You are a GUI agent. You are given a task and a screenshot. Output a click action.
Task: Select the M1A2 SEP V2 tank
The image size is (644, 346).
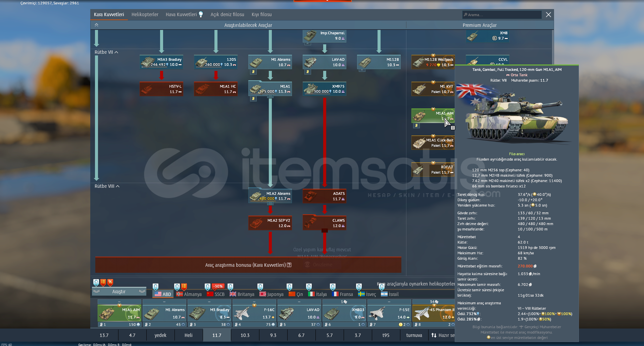pos(270,223)
